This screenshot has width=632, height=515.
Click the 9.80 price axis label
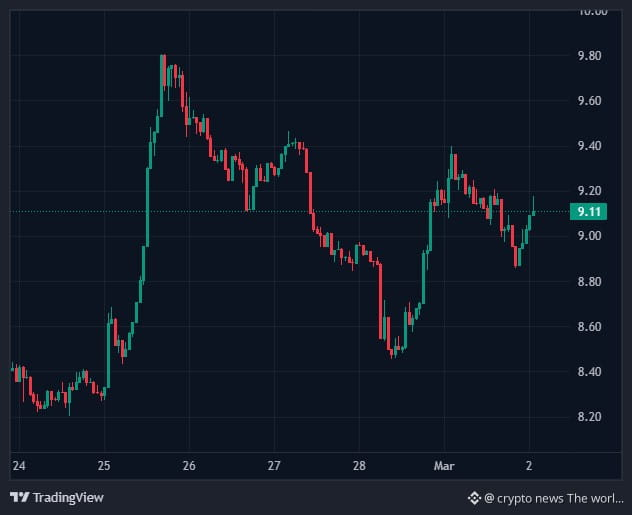click(x=589, y=56)
